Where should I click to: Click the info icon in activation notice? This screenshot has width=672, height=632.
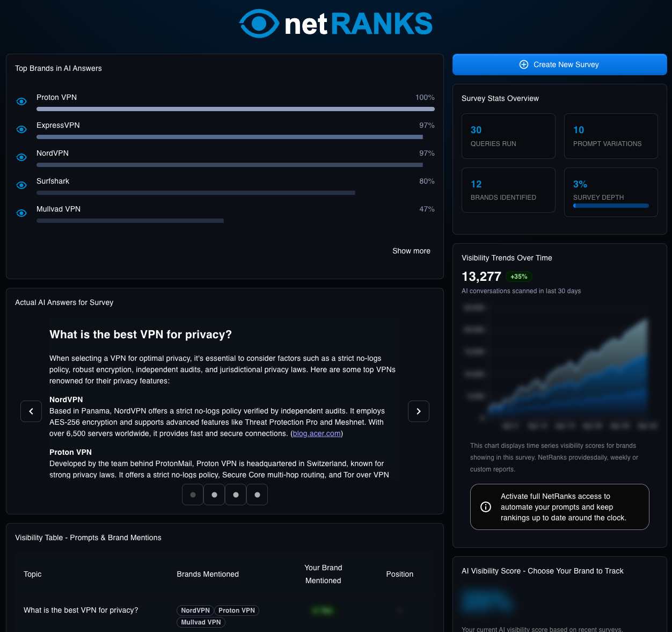click(x=486, y=507)
